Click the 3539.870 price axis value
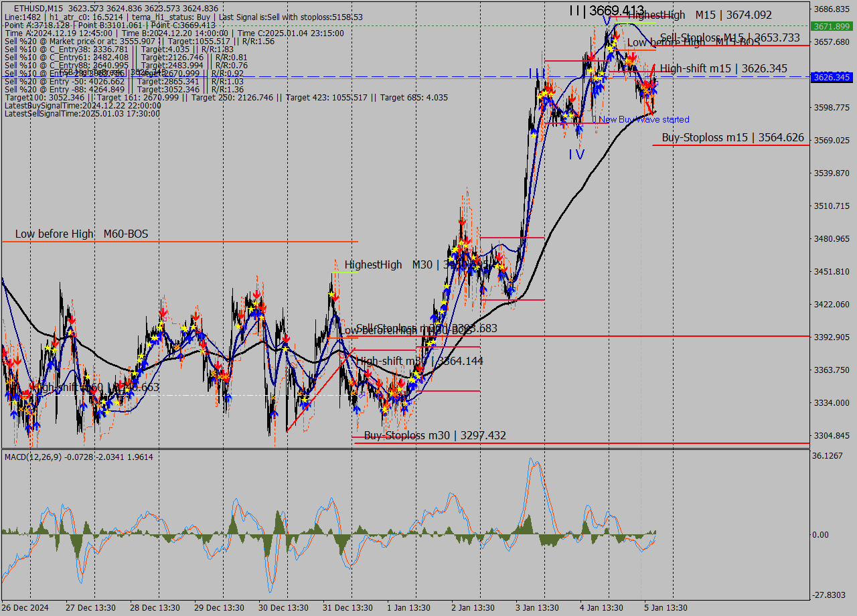The height and width of the screenshot is (616, 857). (x=832, y=173)
